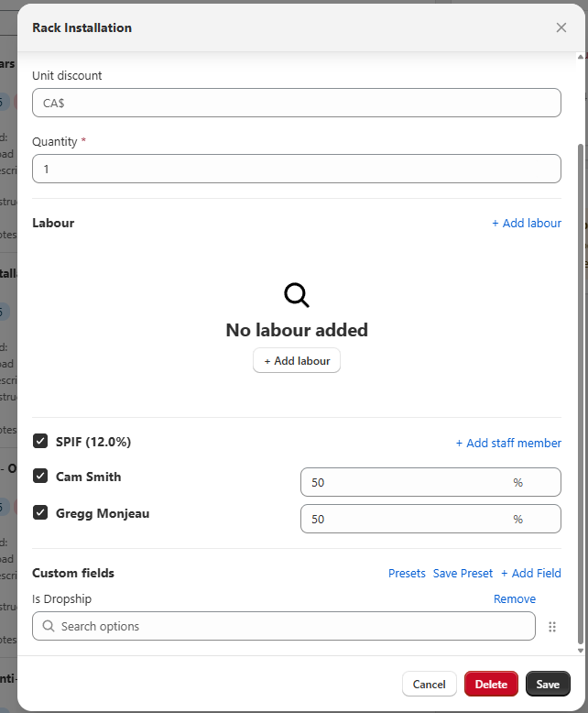The width and height of the screenshot is (588, 713).
Task: Open the Is Dropship search options dropdown
Action: [x=284, y=627]
